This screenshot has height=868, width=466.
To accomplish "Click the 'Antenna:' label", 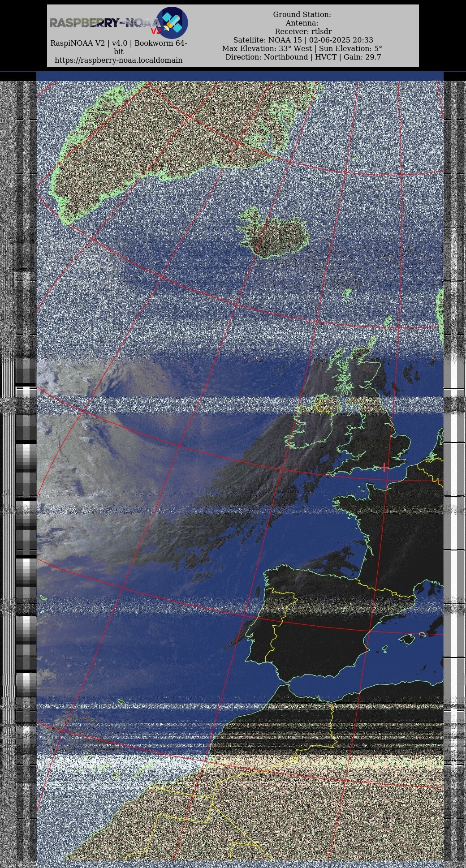I will [x=302, y=23].
